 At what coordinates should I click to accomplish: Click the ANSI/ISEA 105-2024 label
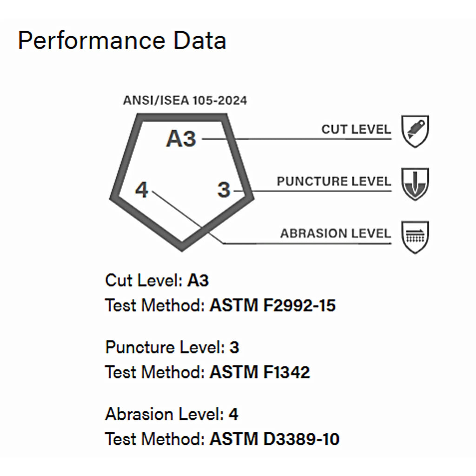click(x=185, y=100)
